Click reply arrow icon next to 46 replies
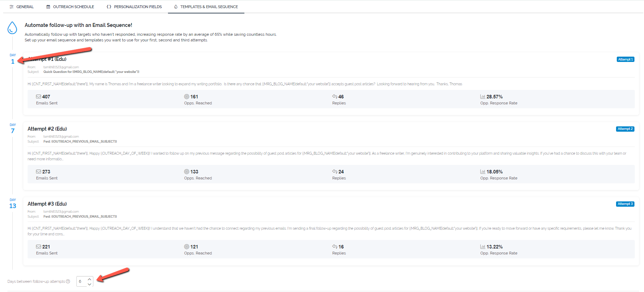Image resolution: width=644 pixels, height=292 pixels. [x=335, y=96]
